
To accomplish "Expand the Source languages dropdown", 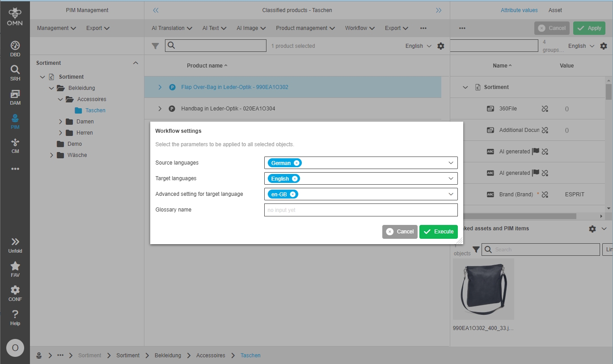I will 451,163.
